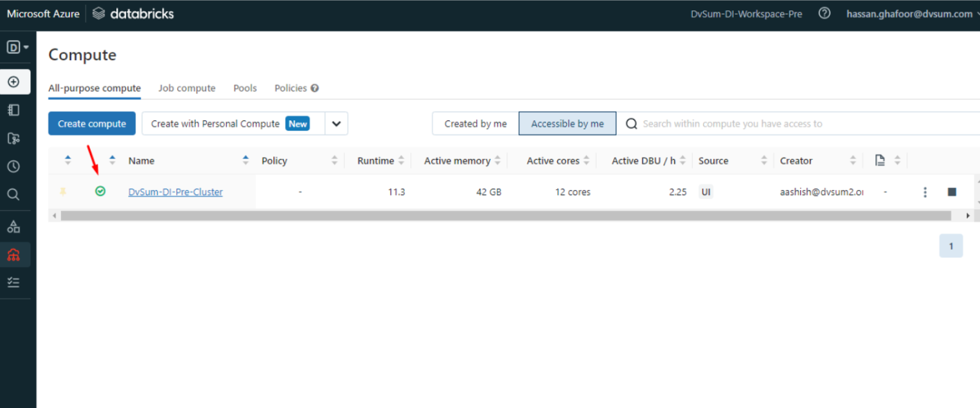The image size is (980, 408).
Task: Click the help question mark icon
Action: click(x=824, y=13)
